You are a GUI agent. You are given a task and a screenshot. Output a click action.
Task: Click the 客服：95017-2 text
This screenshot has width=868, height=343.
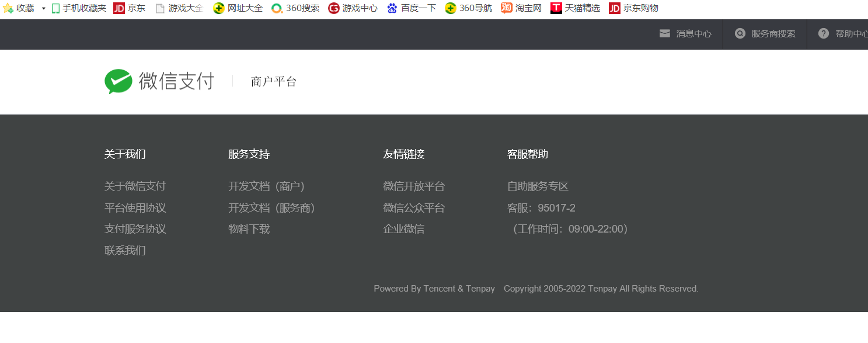coord(542,208)
